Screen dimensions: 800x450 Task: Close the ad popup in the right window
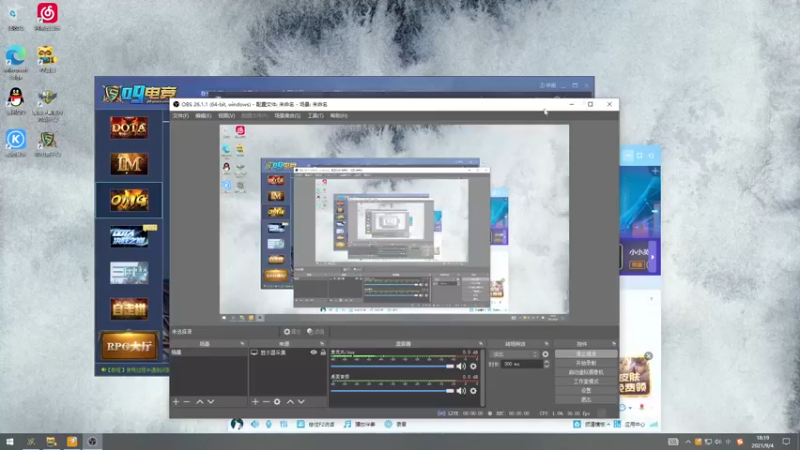tap(648, 356)
